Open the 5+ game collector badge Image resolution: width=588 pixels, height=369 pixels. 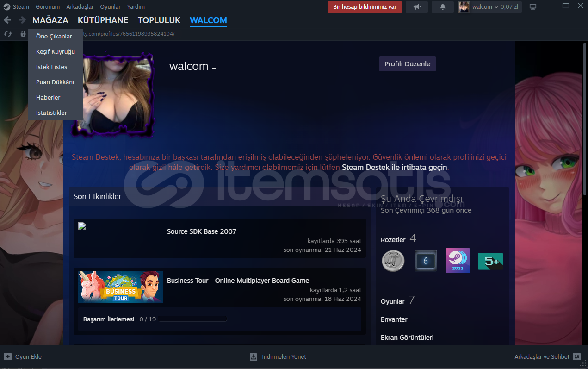[x=490, y=261]
